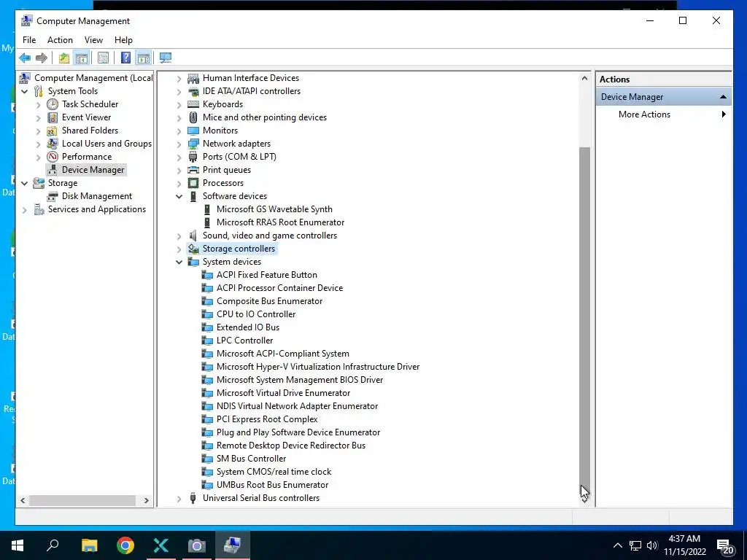Collapse the System devices category
747x560 pixels.
179,262
